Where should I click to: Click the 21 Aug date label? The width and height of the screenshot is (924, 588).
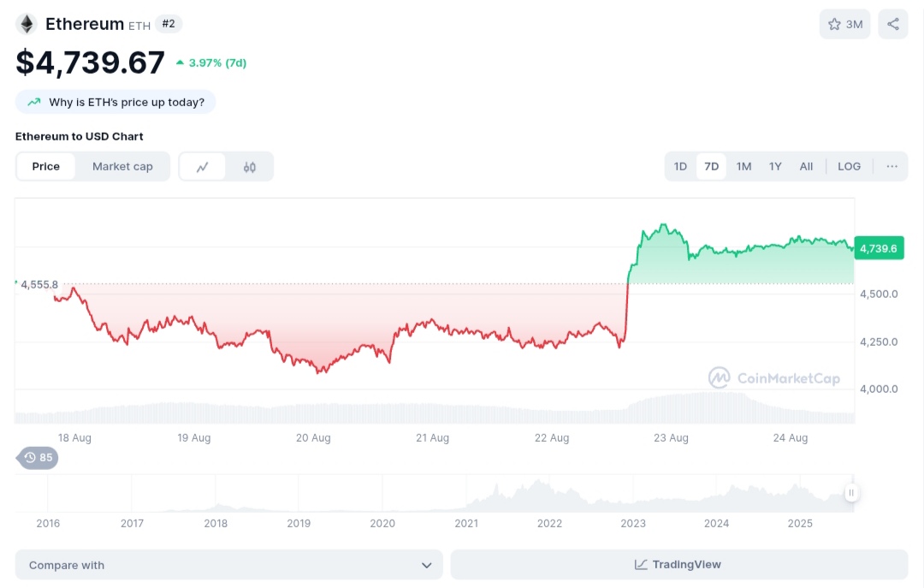(x=433, y=437)
